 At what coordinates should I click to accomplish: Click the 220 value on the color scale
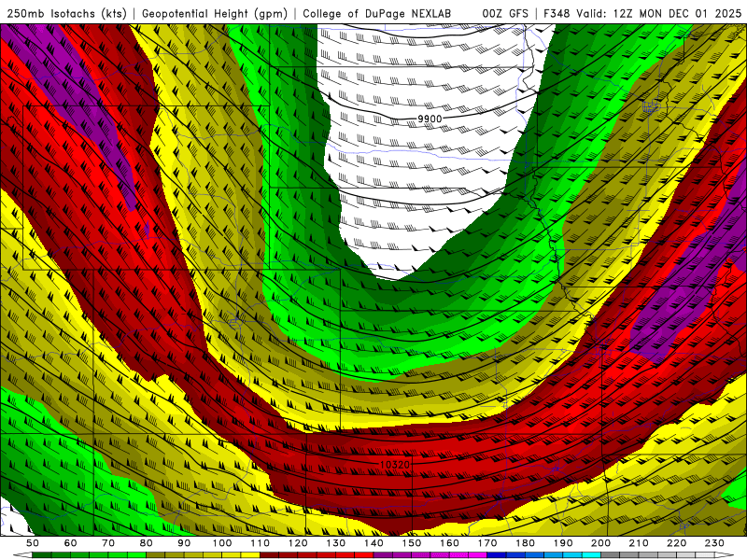[676, 543]
